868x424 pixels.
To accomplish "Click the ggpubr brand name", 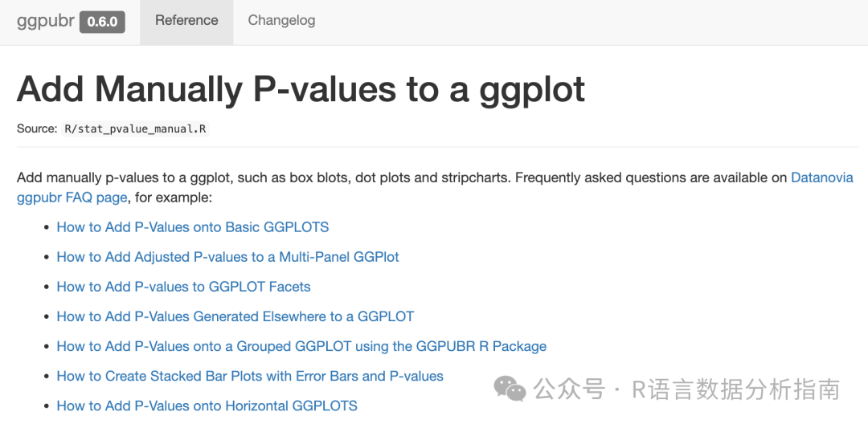I will click(x=44, y=21).
